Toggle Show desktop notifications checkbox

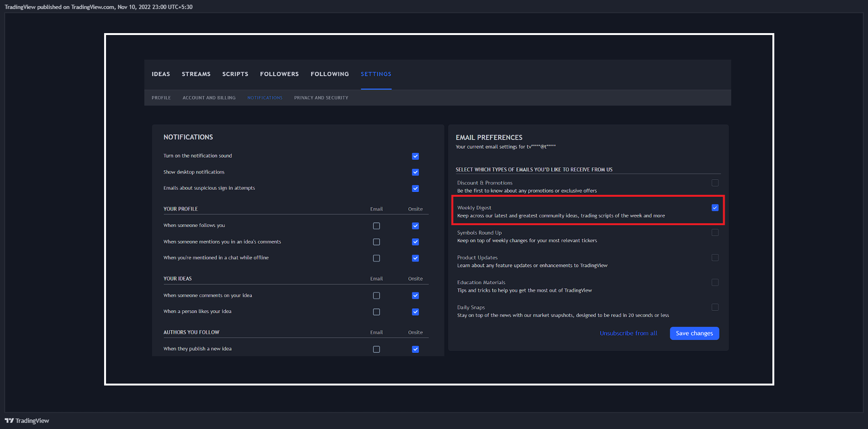415,172
